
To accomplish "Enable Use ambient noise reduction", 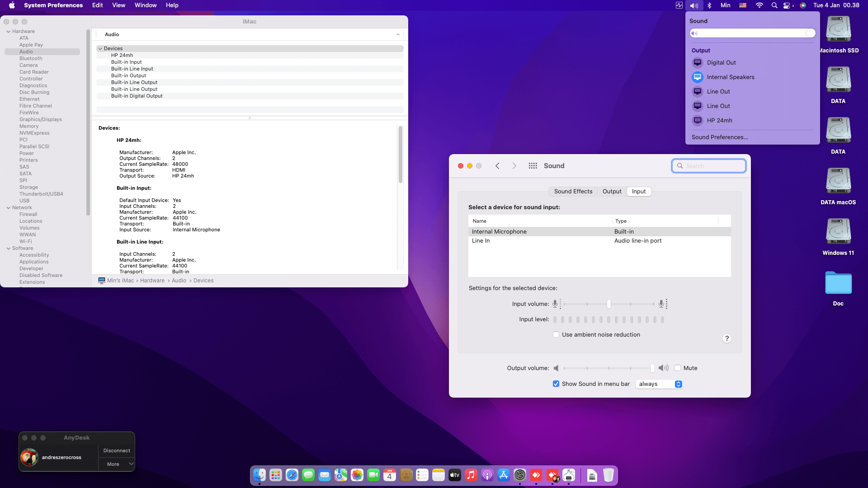I will coord(556,335).
